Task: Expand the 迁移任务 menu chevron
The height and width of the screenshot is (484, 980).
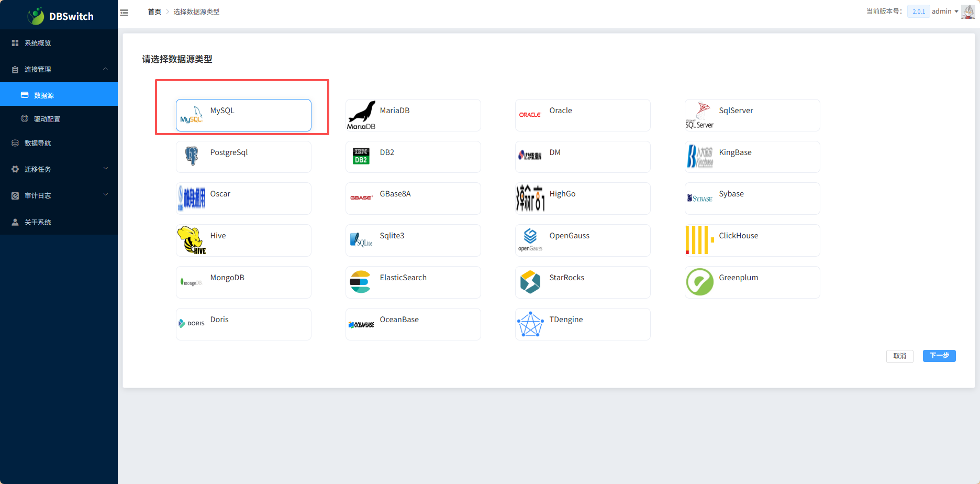Action: click(x=105, y=168)
